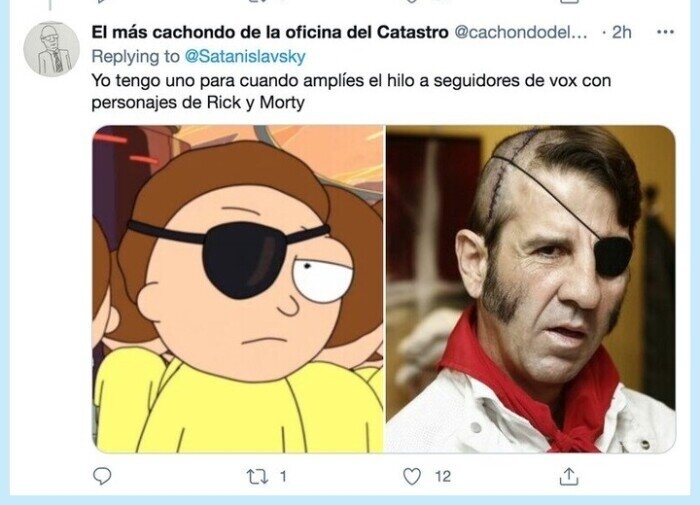Click the Replying to label text
The height and width of the screenshot is (505, 700).
coord(135,57)
